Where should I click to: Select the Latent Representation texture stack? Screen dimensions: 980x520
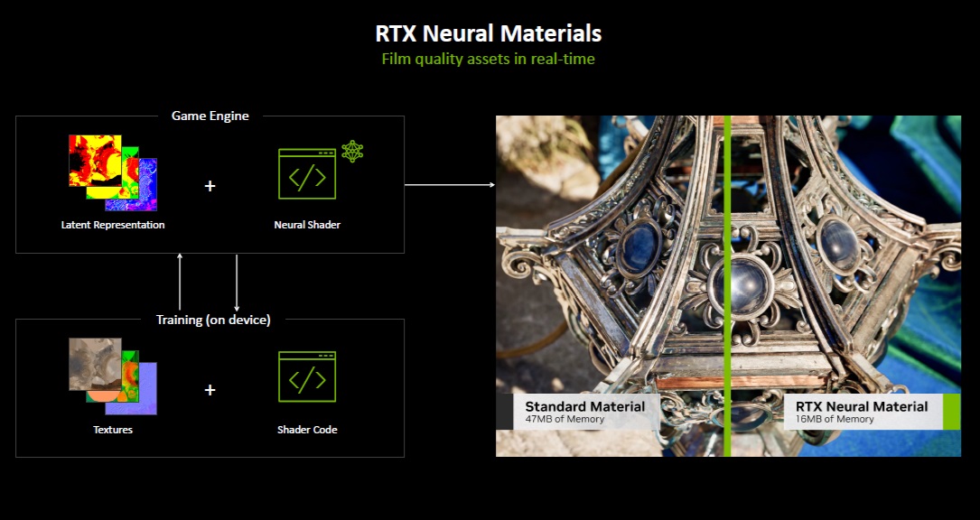point(113,172)
